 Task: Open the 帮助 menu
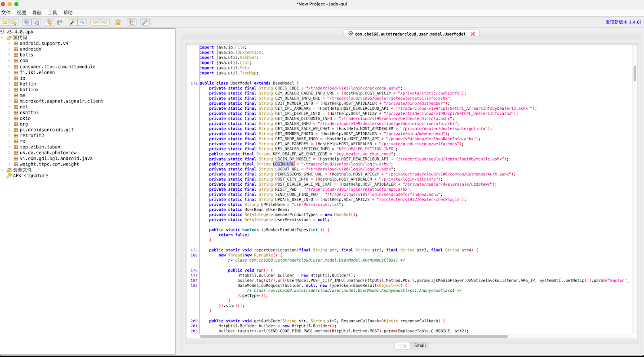68,13
